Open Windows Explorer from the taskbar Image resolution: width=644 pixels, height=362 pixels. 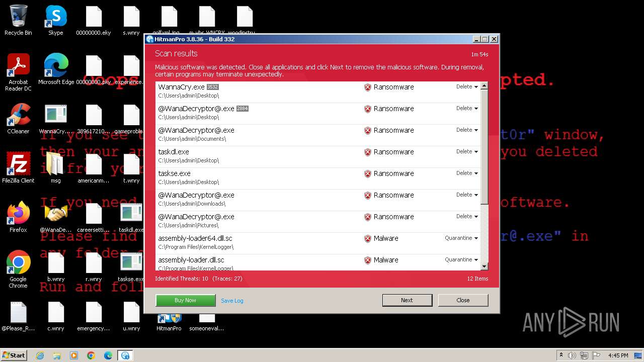(x=57, y=355)
